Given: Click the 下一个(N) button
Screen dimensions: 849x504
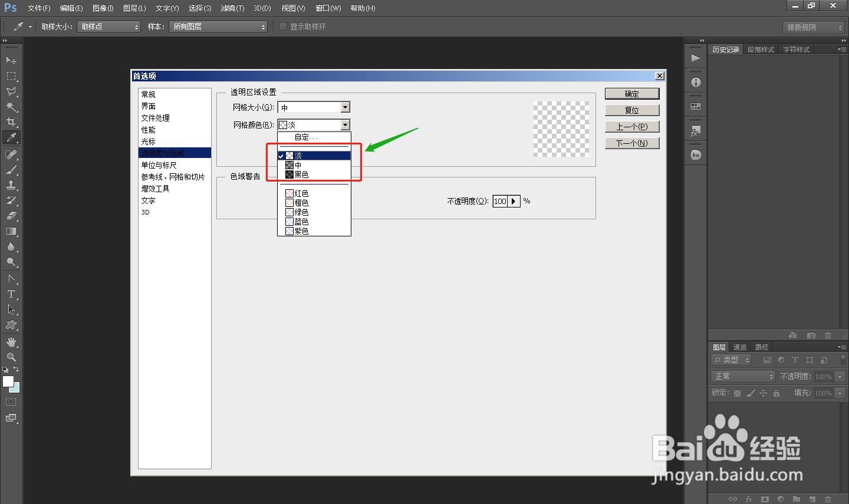Looking at the screenshot, I should pyautogui.click(x=632, y=143).
